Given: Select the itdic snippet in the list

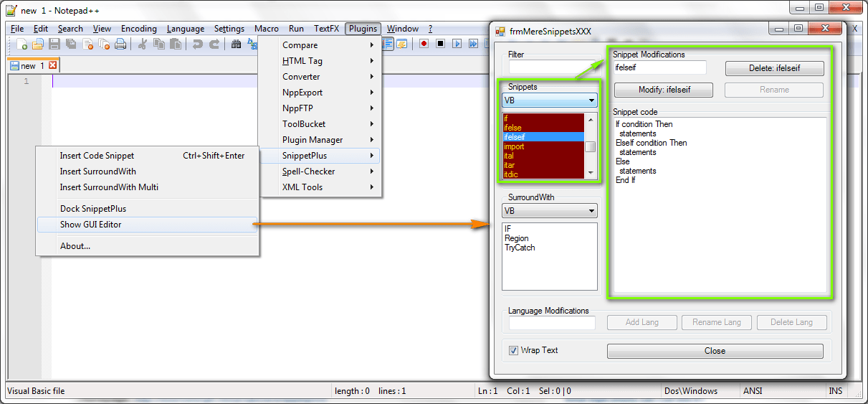Looking at the screenshot, I should click(543, 174).
